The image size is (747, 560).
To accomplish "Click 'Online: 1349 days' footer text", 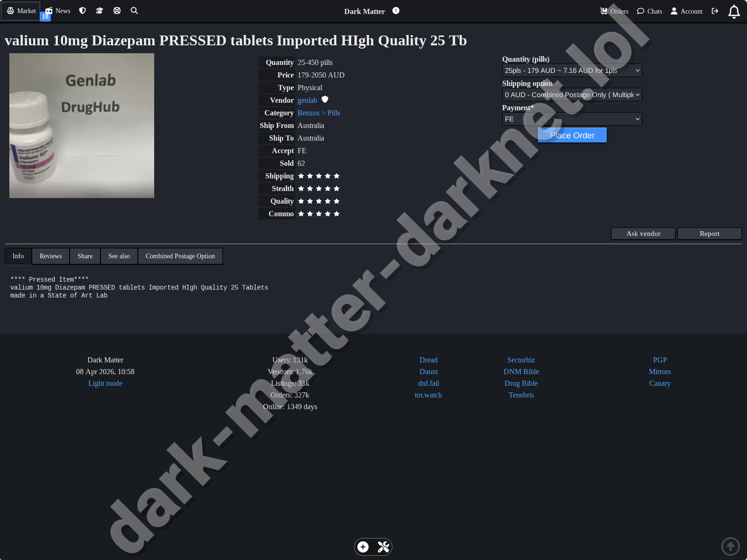I will pos(290,407).
